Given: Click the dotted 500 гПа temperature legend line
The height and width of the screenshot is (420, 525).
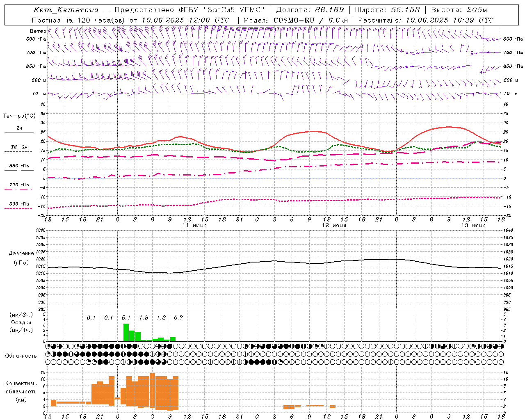Looking at the screenshot, I should [x=18, y=208].
